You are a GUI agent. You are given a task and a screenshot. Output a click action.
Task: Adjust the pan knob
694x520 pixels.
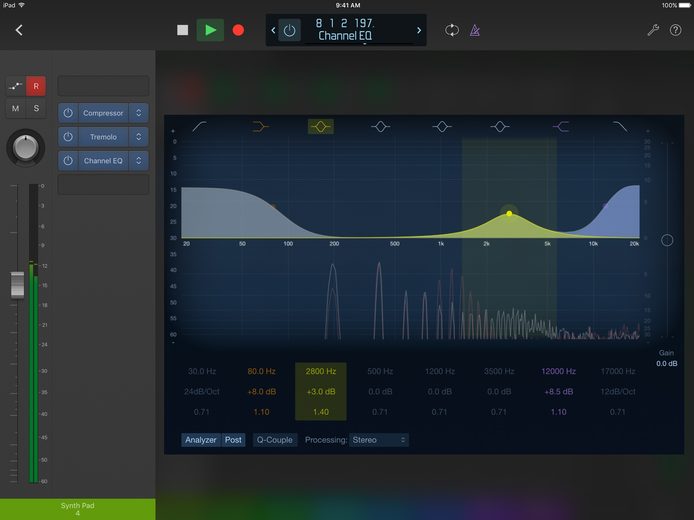tap(26, 147)
